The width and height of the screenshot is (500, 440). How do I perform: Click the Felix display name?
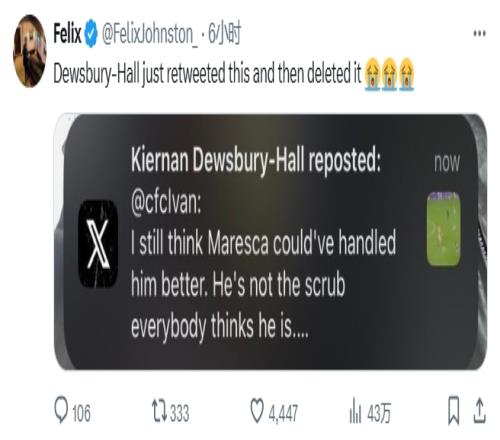click(67, 34)
